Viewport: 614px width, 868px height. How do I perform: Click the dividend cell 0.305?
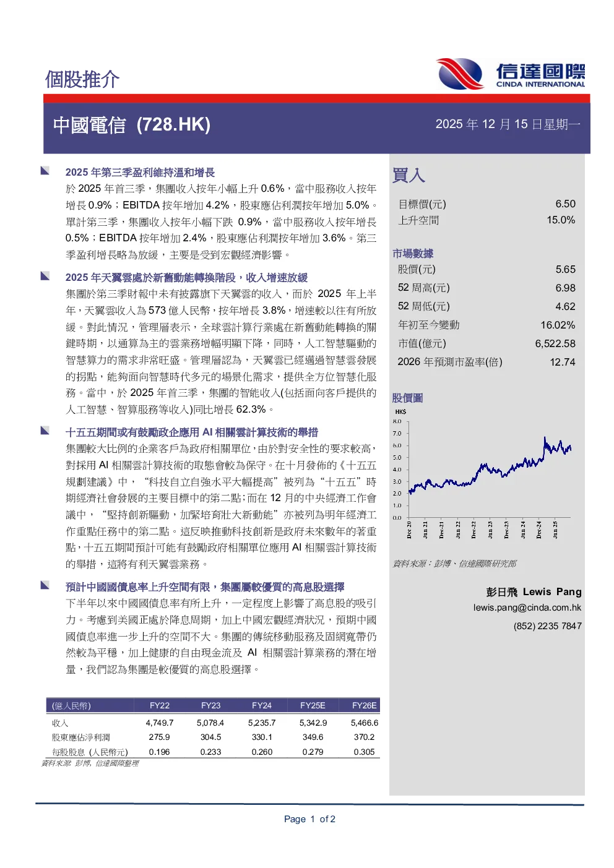[x=365, y=752]
